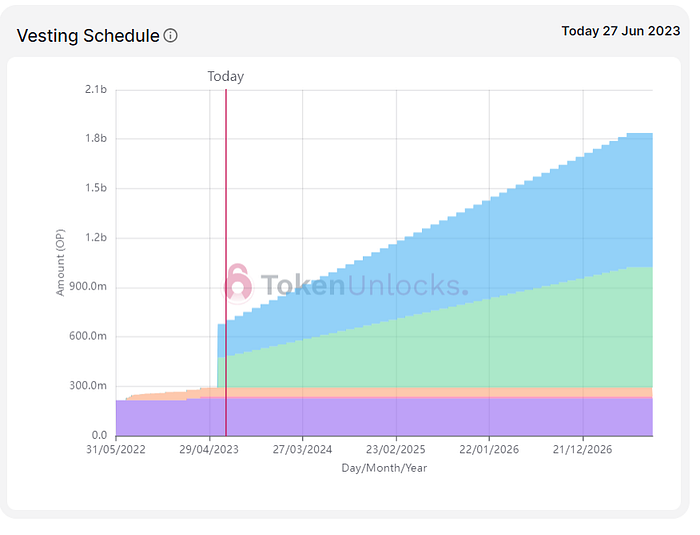Select the Vesting Schedule heading
This screenshot has width=700, height=535.
[x=88, y=36]
